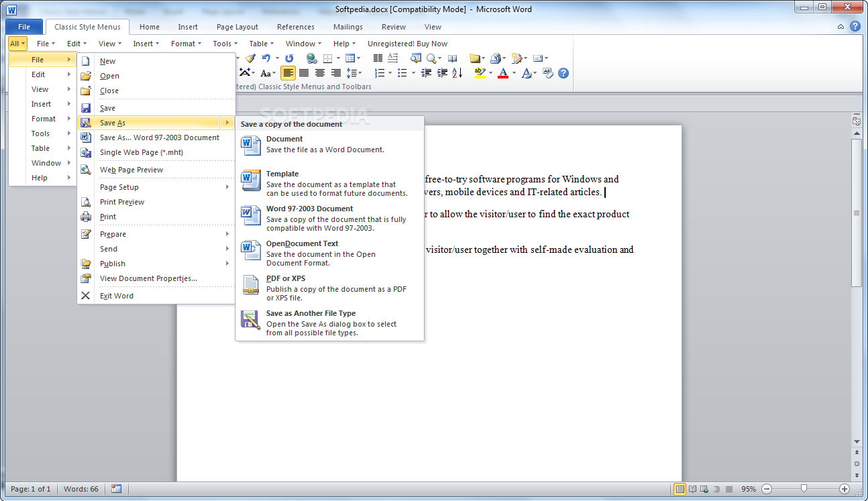Apply yellow text highlight color
Viewport: 868px width, 501px height.
click(480, 73)
